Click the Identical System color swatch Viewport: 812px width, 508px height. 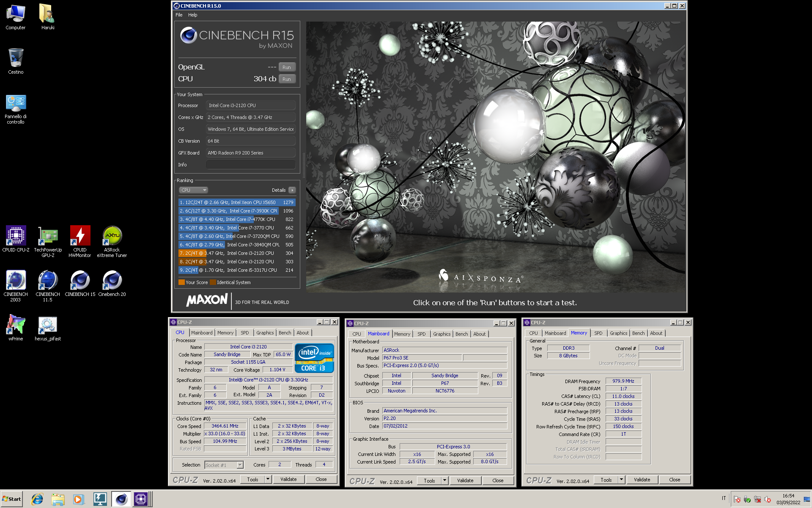click(213, 282)
